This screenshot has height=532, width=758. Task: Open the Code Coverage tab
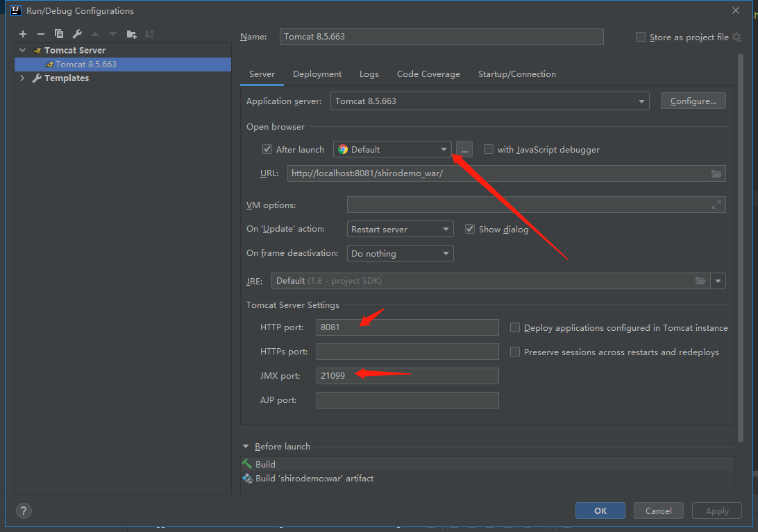428,74
